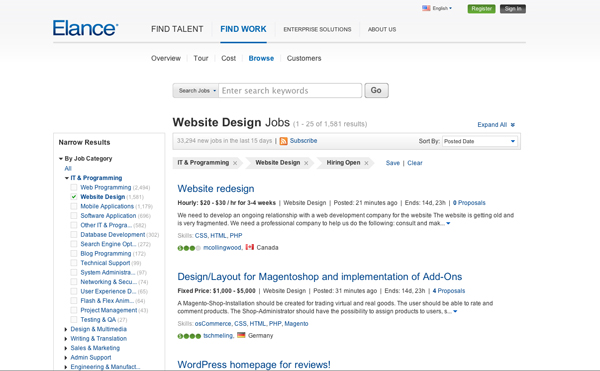600x371 pixels.
Task: Switch to the Cost tab
Action: [228, 58]
